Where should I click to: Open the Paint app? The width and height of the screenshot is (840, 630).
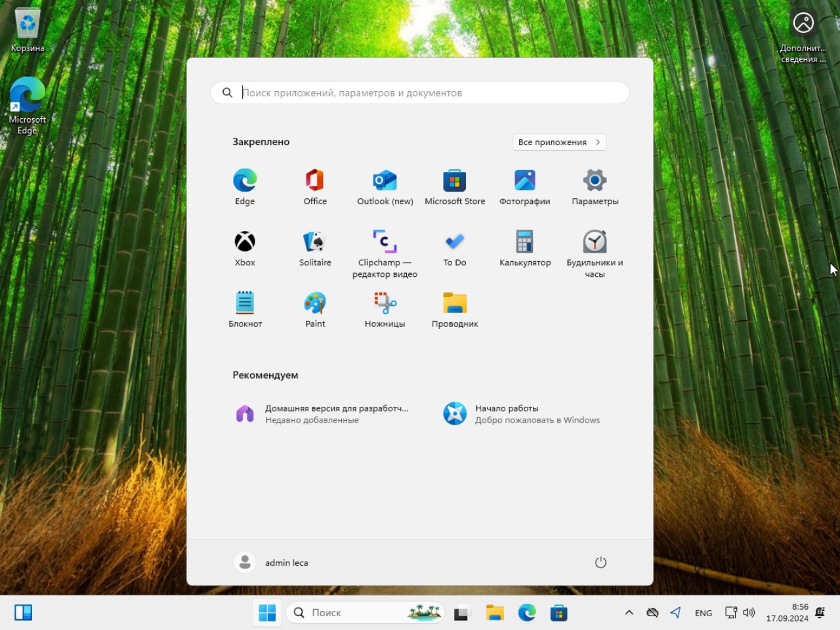(x=315, y=310)
